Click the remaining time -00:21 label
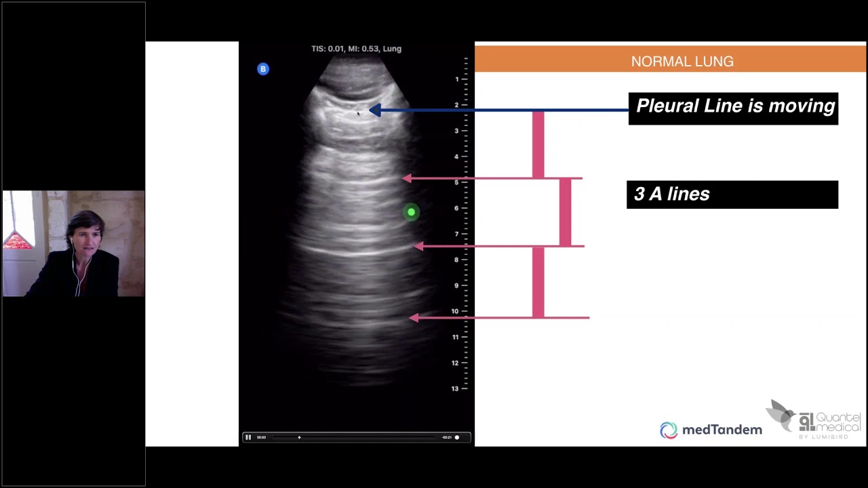Image resolution: width=868 pixels, height=488 pixels. click(x=446, y=437)
